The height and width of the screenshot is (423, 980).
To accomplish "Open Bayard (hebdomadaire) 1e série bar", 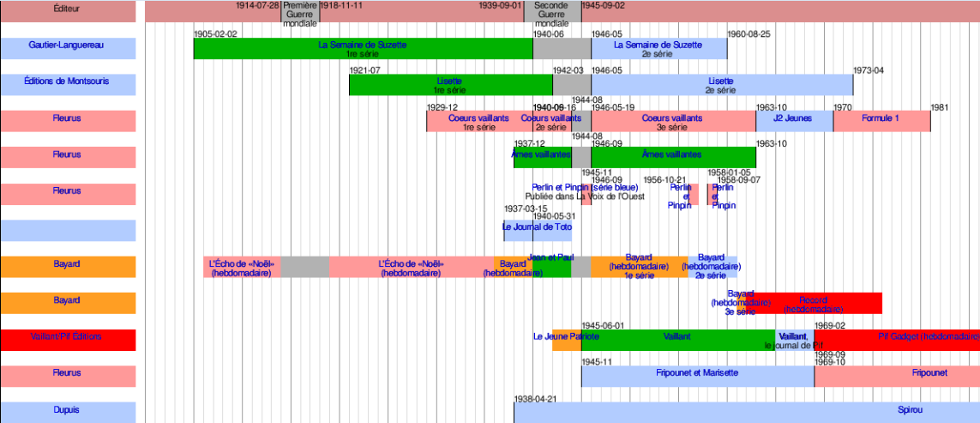I will coord(640,267).
